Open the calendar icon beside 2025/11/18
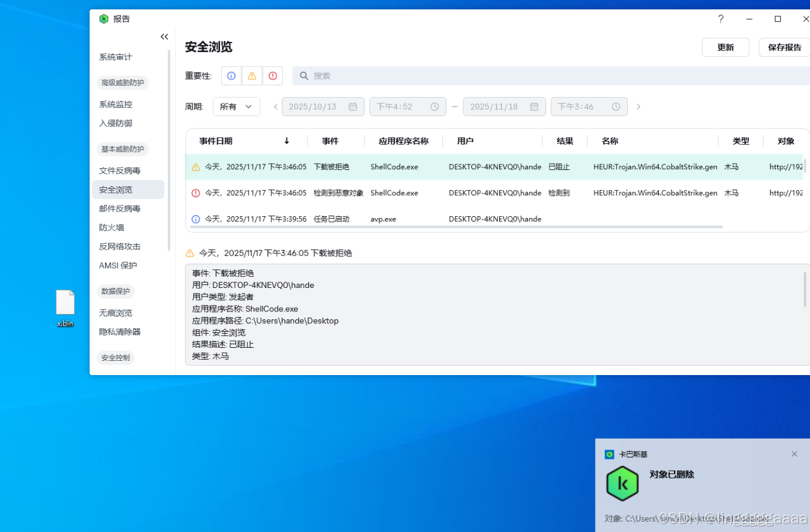Image resolution: width=810 pixels, height=532 pixels. [x=534, y=106]
